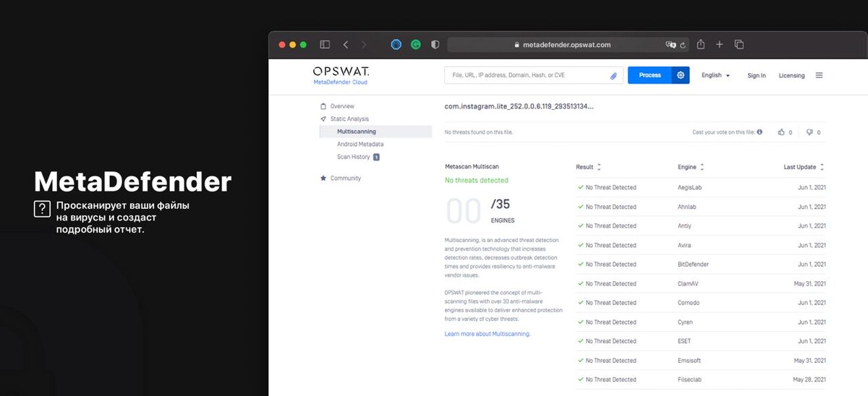This screenshot has height=396, width=868.
Task: Click the May 28, 2021 date
Action: pos(809,379)
